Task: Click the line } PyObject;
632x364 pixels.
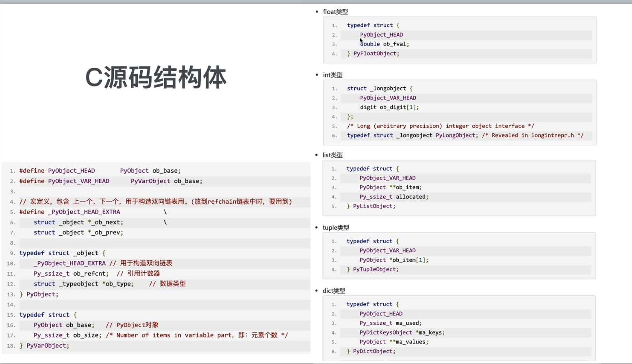Action: 39,294
